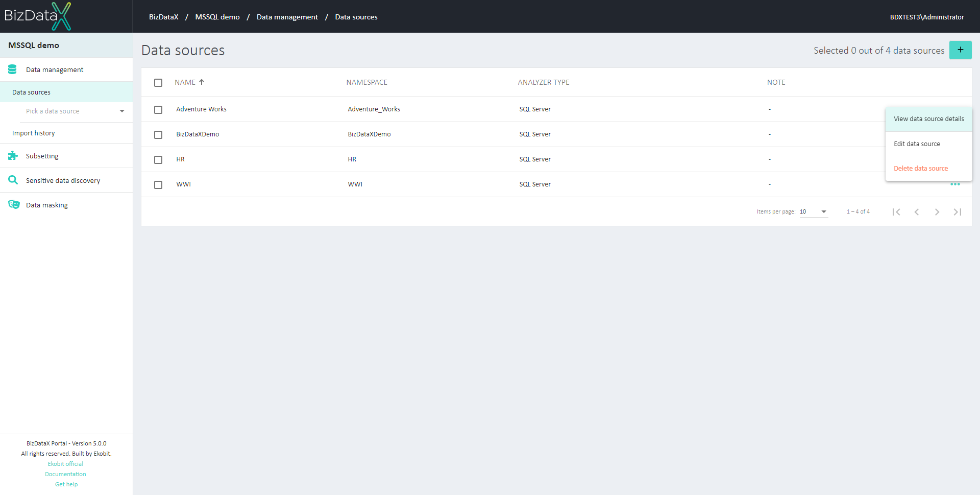Open Data management in the sidebar
The image size is (980, 495).
point(66,69)
